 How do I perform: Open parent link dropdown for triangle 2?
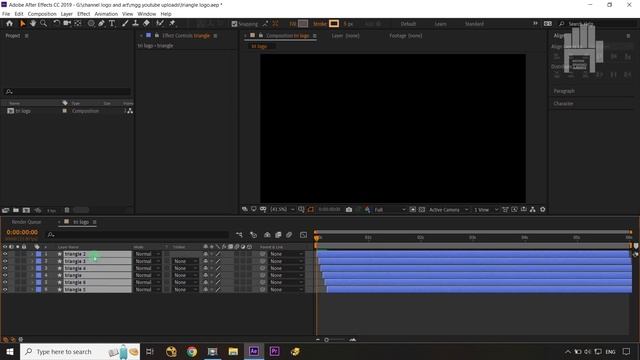pyautogui.click(x=287, y=254)
